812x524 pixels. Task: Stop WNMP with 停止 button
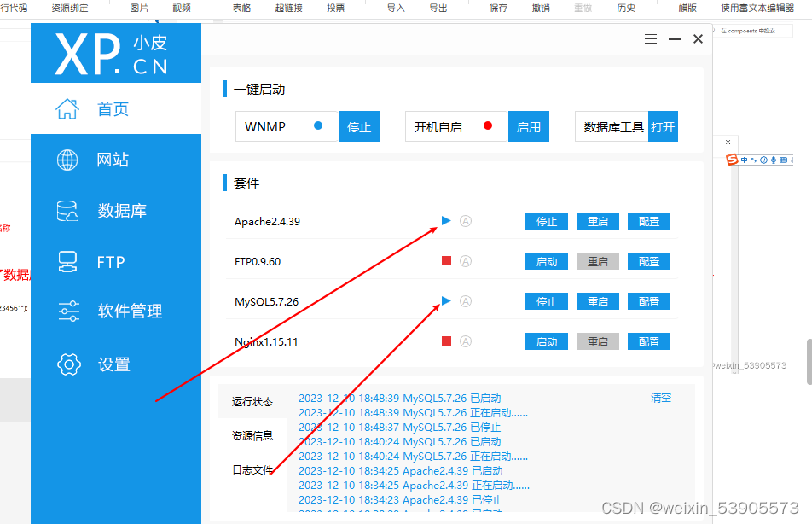coord(359,126)
